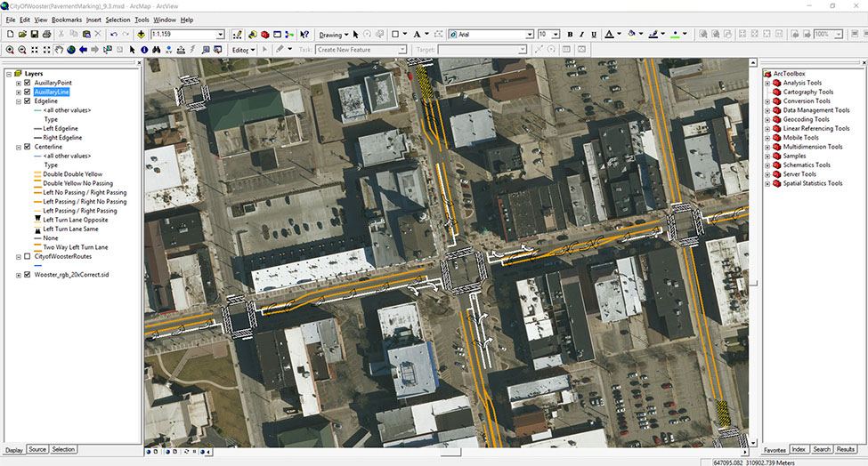Open the Bookmarks menu

(66, 19)
